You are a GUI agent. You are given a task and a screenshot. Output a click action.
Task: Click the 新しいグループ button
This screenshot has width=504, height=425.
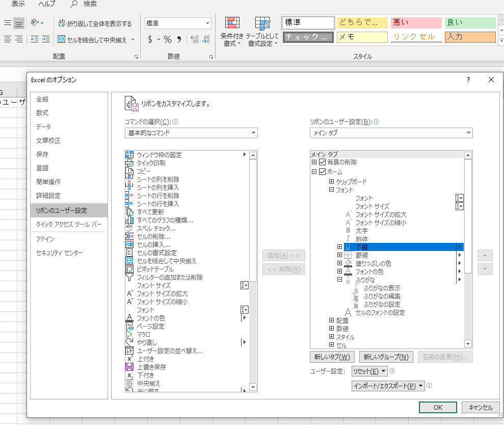click(386, 357)
